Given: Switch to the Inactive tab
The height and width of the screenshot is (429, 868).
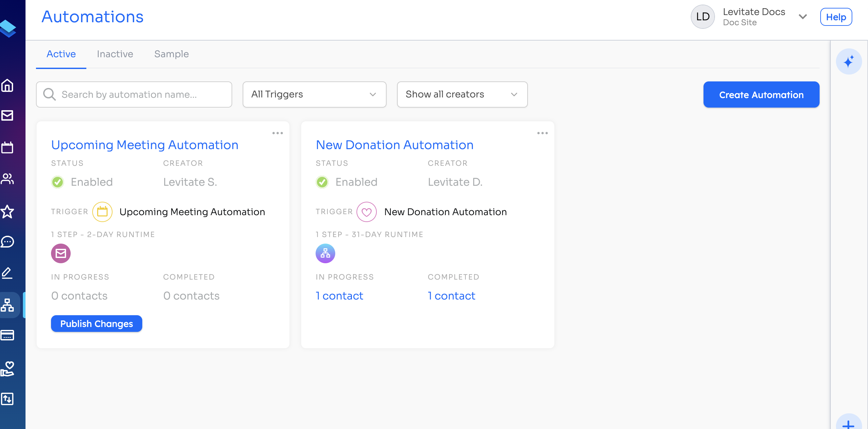Looking at the screenshot, I should [115, 54].
